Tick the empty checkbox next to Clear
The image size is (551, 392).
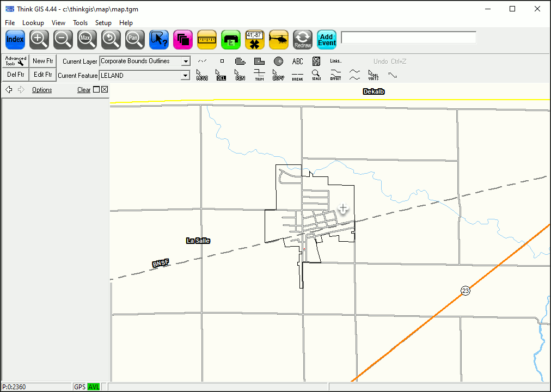coord(96,90)
